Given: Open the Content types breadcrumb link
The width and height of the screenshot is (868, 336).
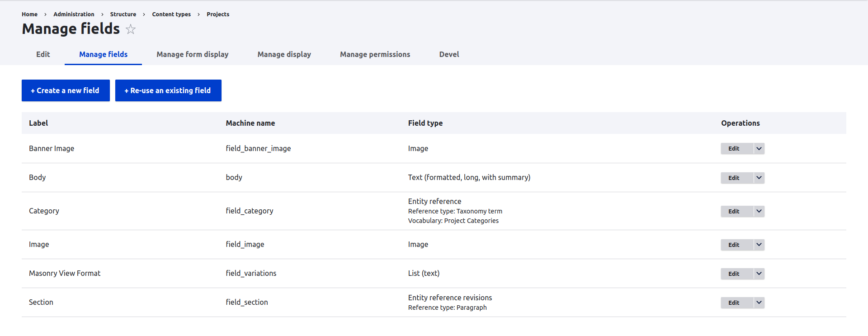Looking at the screenshot, I should pyautogui.click(x=171, y=14).
